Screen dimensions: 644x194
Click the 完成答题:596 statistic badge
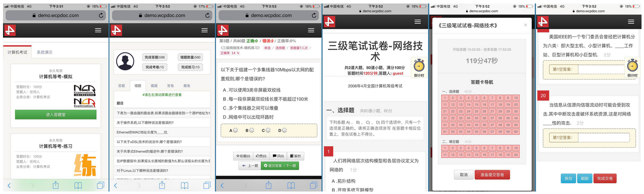point(155,58)
